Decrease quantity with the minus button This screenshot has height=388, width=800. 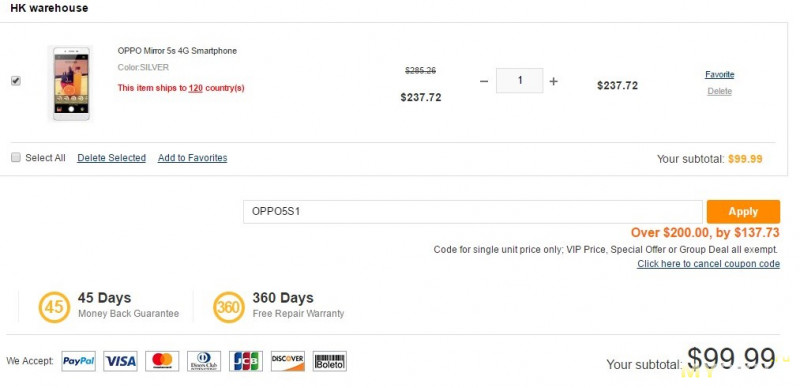tap(484, 81)
